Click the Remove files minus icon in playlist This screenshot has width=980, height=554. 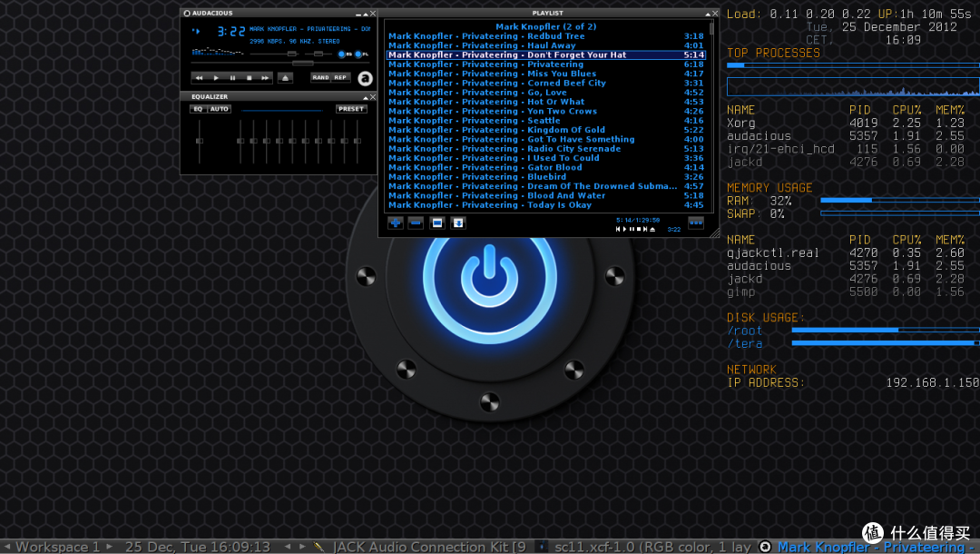pos(416,222)
